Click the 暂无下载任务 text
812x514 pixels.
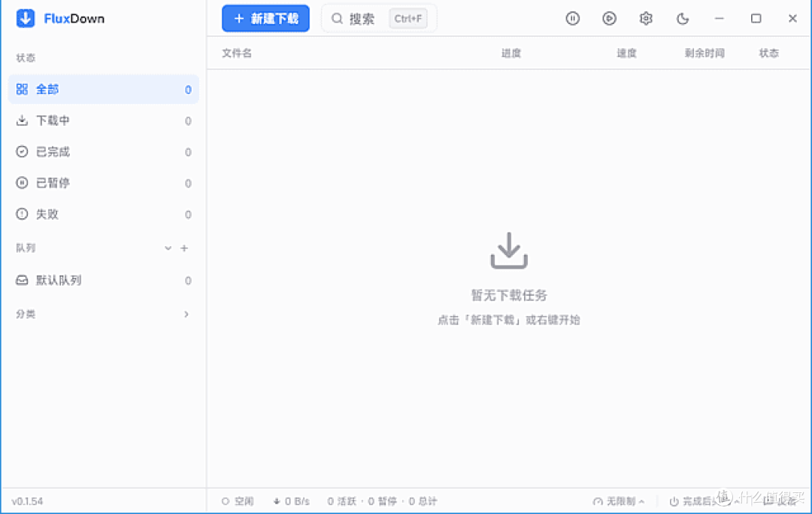pos(509,295)
